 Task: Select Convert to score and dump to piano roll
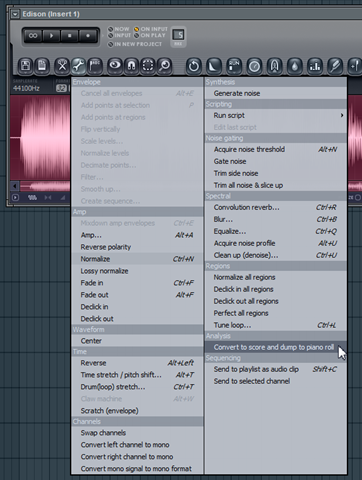276,347
